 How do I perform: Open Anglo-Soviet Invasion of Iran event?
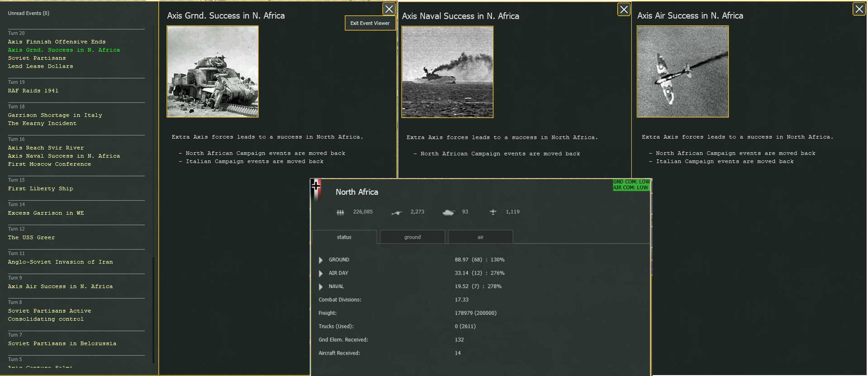click(60, 262)
